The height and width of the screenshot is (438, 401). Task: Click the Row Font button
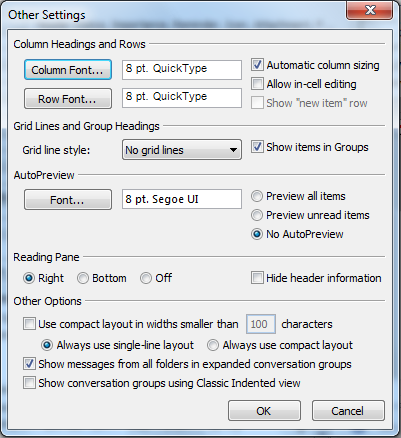[x=68, y=99]
